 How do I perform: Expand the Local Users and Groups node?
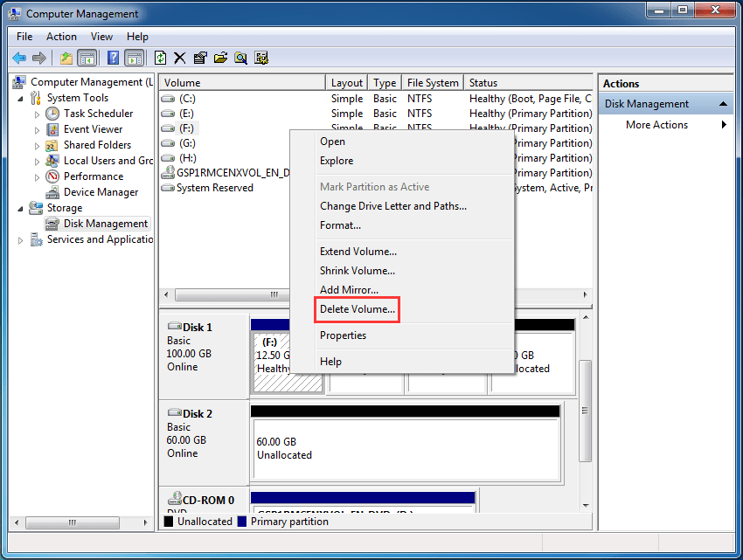[x=37, y=162]
